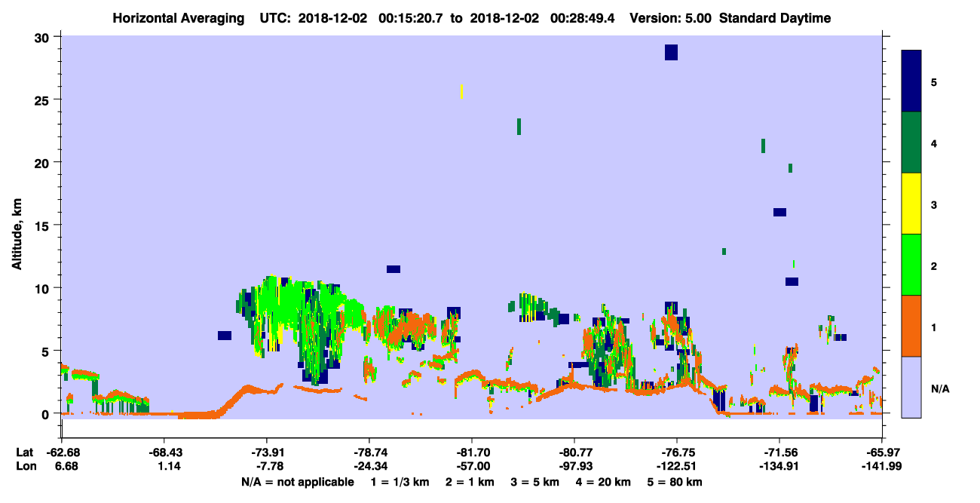980x503 pixels.
Task: Click longitude value -24.34
Action: 369,466
